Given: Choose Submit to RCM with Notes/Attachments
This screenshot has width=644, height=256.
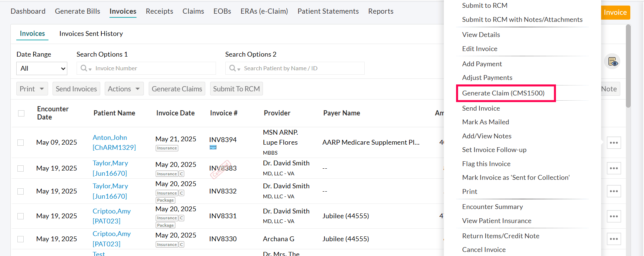Looking at the screenshot, I should click(x=522, y=20).
